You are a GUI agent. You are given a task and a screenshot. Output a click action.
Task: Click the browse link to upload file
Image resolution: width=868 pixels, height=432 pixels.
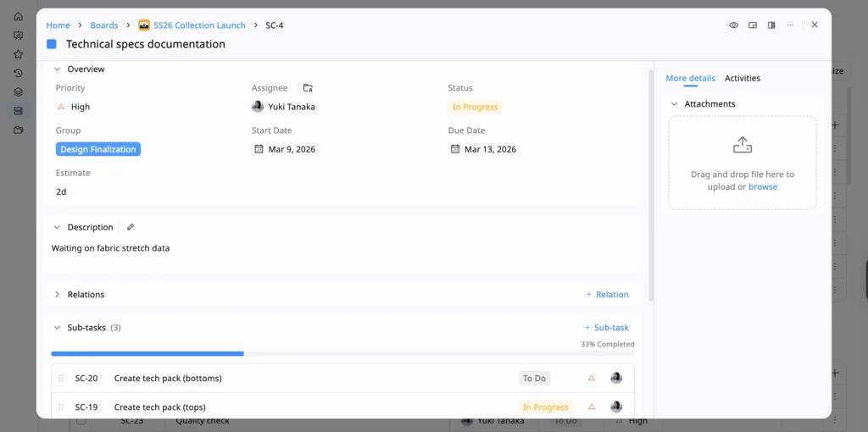(x=762, y=187)
